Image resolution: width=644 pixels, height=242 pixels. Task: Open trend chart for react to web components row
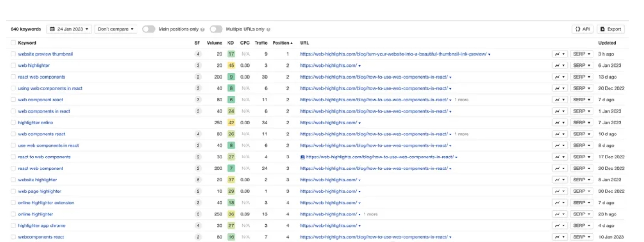[559, 157]
